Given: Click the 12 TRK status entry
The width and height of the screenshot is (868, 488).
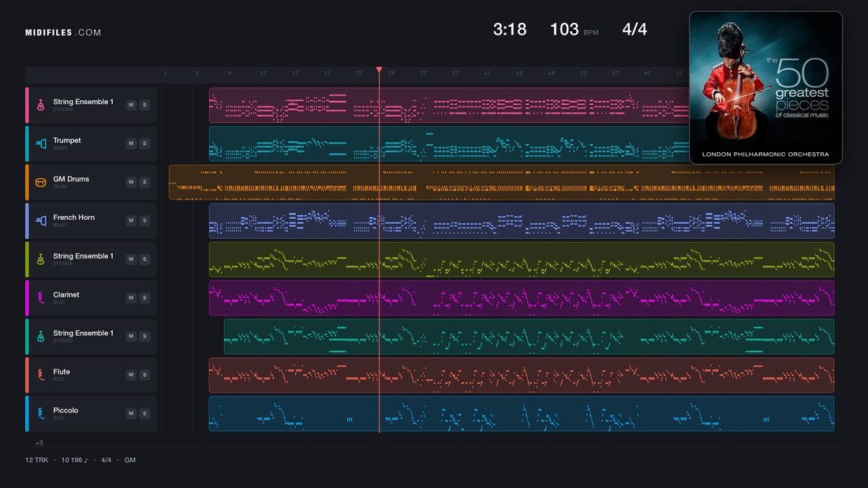Looking at the screenshot, I should tap(36, 460).
